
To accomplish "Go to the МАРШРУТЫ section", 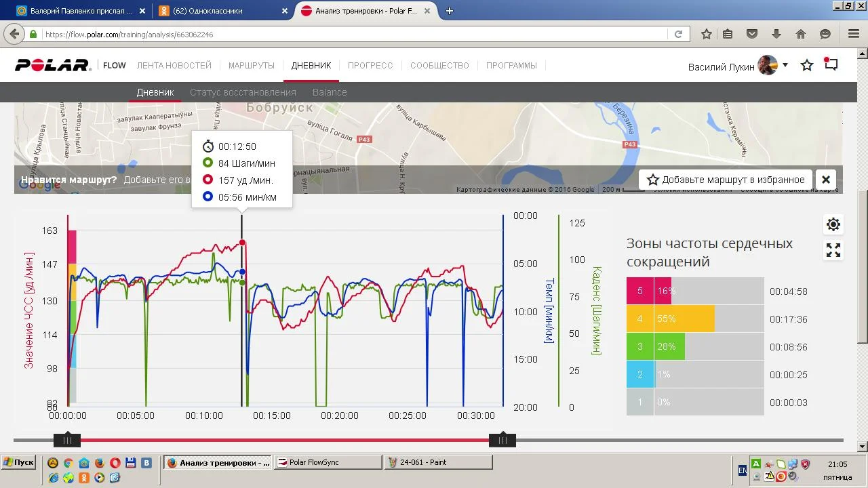I will (x=252, y=66).
